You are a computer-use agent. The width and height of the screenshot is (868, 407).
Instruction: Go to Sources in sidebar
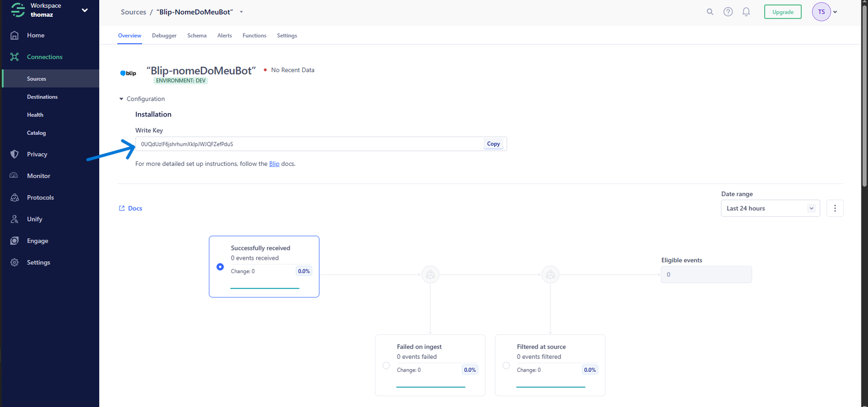(x=50, y=79)
